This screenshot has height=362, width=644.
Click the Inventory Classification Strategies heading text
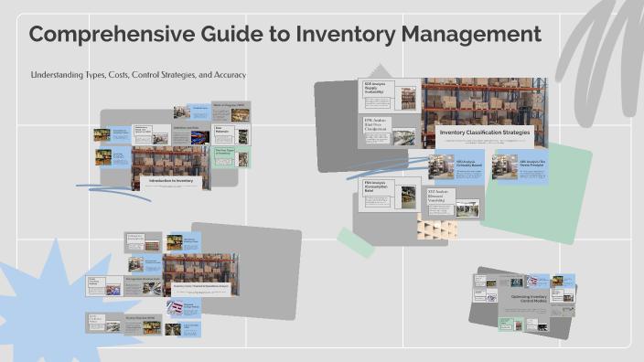coord(485,133)
